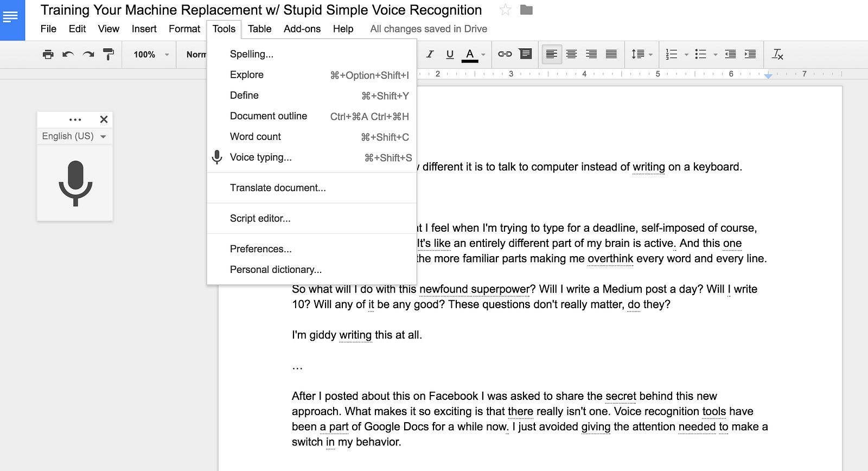
Task: Click the text color A swatch
Action: click(470, 54)
